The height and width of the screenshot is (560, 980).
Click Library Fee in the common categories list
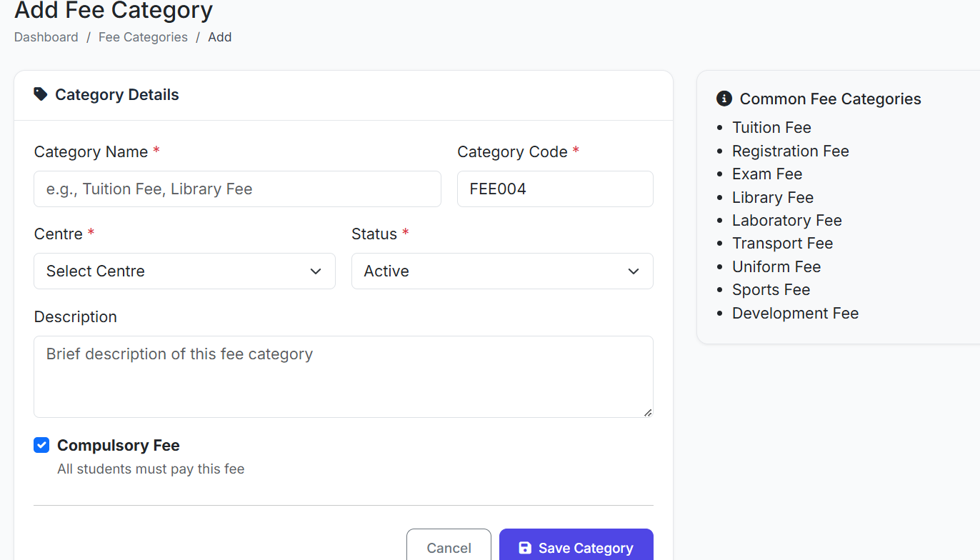point(773,197)
